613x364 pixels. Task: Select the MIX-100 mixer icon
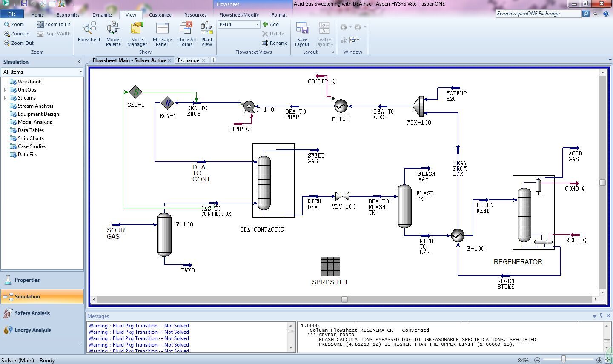click(x=419, y=106)
